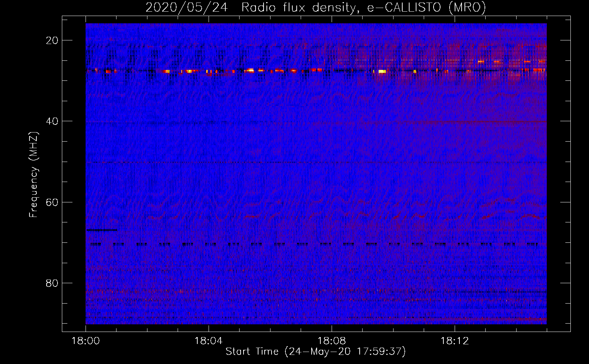589x364 pixels.
Task: Click the short black horizontal line near 67 MHz
Action: (102, 230)
